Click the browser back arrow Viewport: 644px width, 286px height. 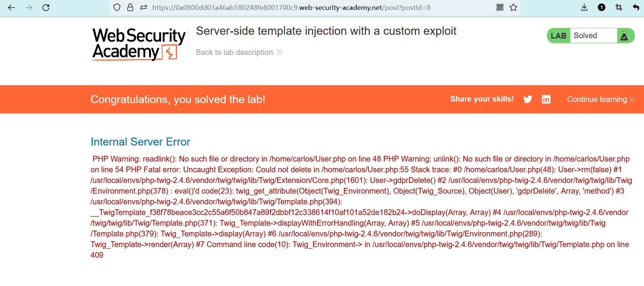point(11,8)
